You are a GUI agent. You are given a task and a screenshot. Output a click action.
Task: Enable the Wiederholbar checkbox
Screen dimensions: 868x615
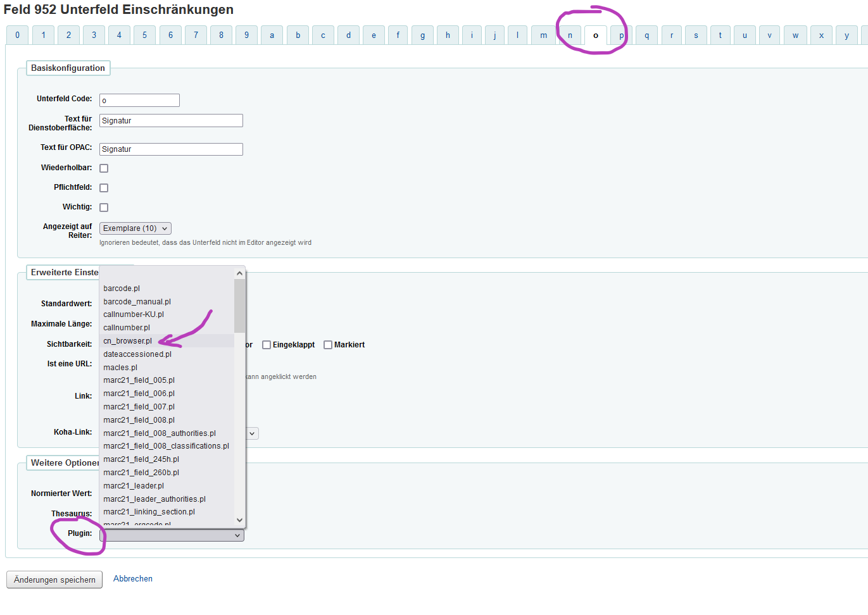point(104,168)
